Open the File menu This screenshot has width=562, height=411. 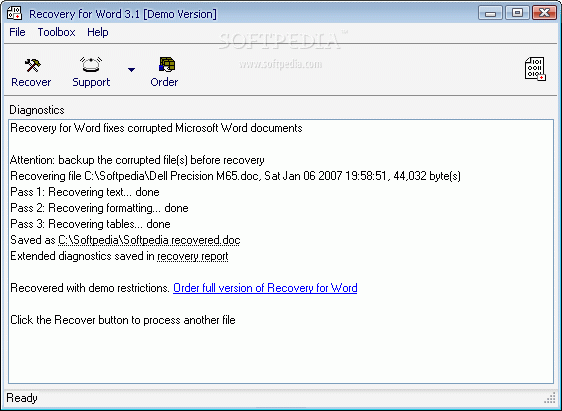click(x=17, y=32)
